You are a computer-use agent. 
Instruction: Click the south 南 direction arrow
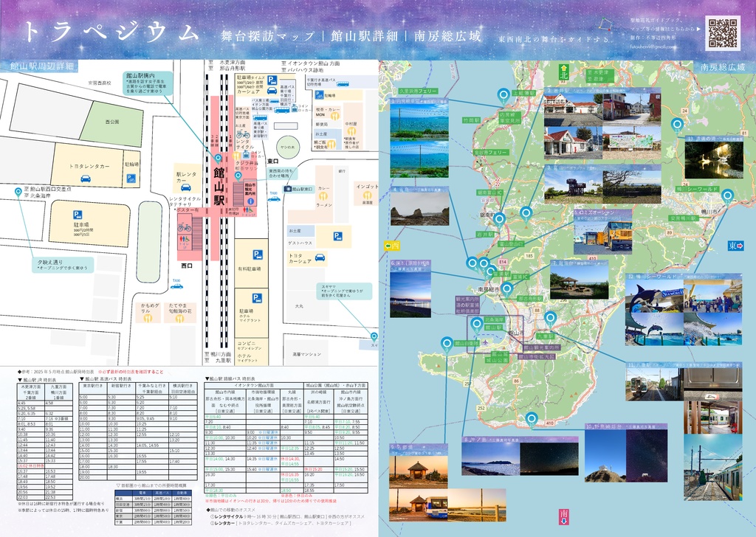(563, 516)
